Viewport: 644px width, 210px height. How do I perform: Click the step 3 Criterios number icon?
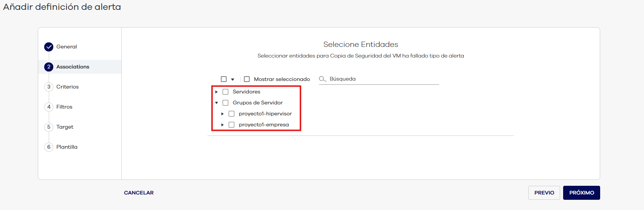(49, 87)
